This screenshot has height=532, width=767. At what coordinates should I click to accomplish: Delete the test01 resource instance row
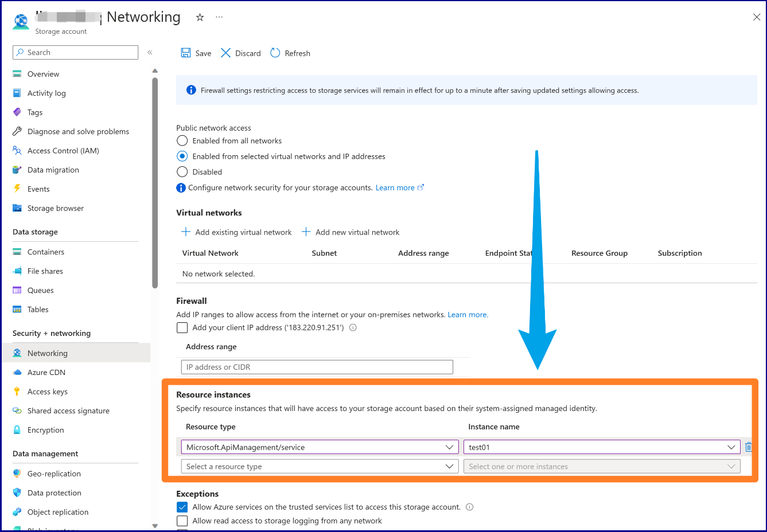pyautogui.click(x=749, y=447)
